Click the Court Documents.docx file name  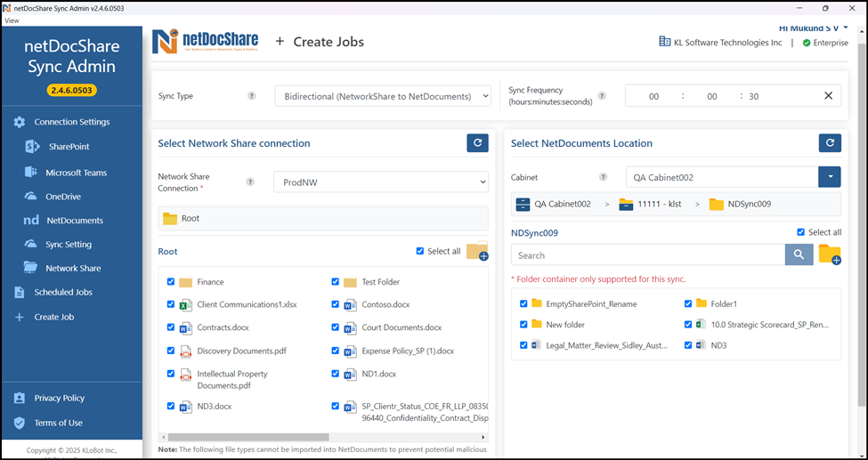pyautogui.click(x=402, y=327)
